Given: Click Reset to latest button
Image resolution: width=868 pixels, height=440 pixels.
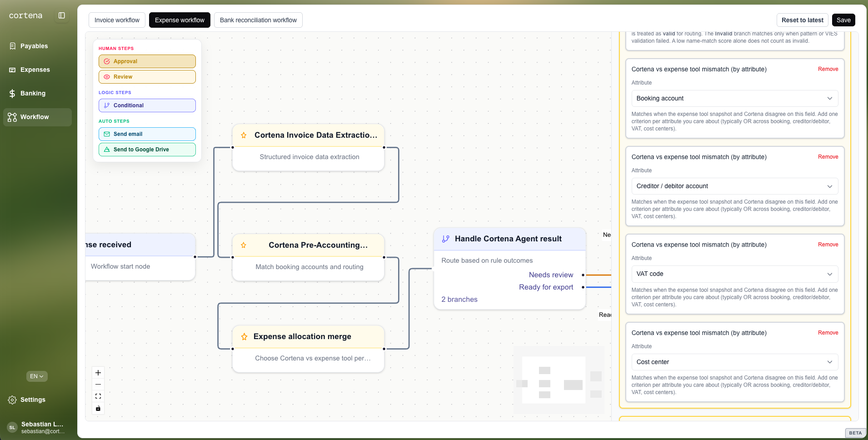Looking at the screenshot, I should tap(802, 20).
